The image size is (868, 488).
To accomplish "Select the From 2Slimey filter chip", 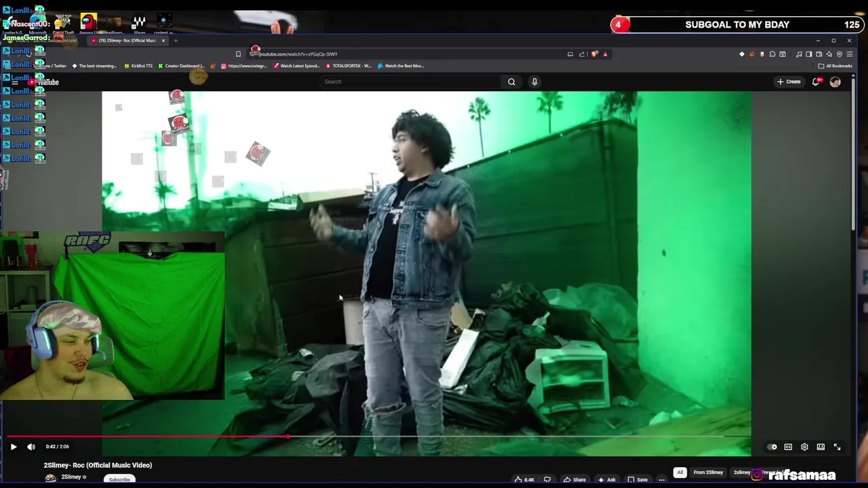I will pos(708,472).
